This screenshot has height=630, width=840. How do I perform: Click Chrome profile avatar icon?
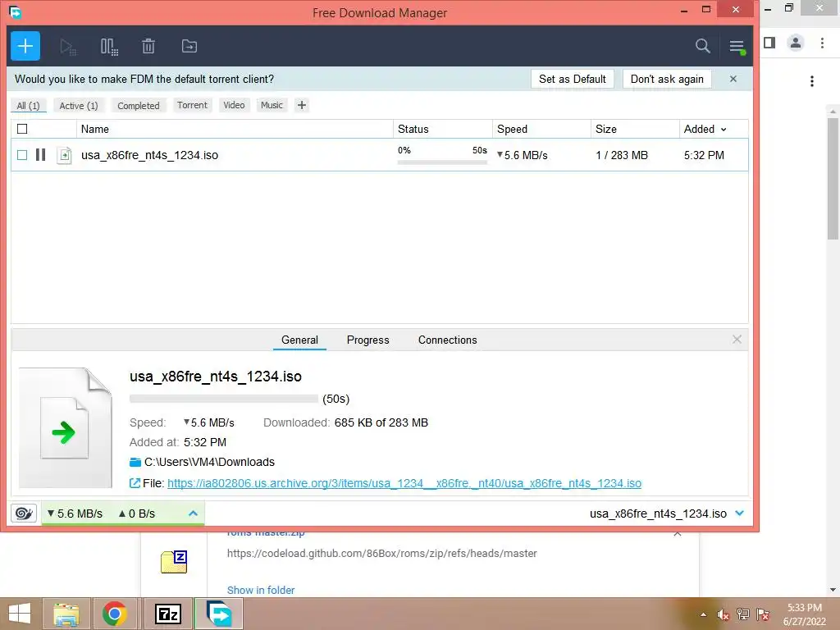[796, 43]
